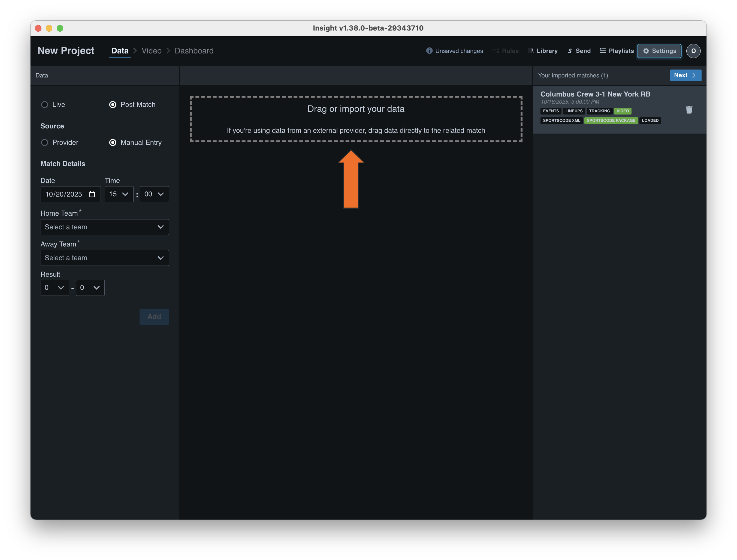Click the LOADED tag
The width and height of the screenshot is (737, 560).
650,121
